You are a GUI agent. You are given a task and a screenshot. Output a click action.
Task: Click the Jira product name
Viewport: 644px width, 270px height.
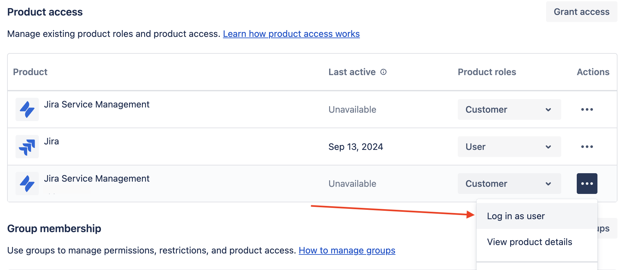tap(51, 141)
